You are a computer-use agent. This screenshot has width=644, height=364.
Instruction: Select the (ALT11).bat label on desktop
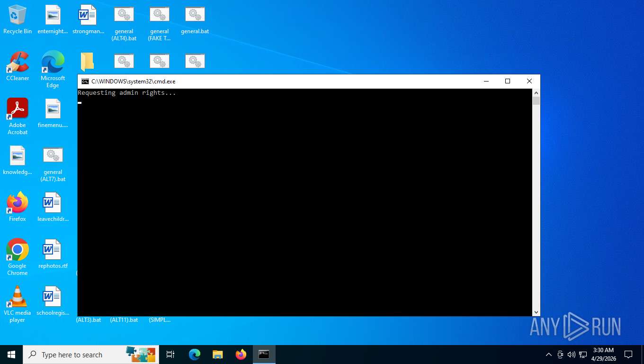click(124, 320)
